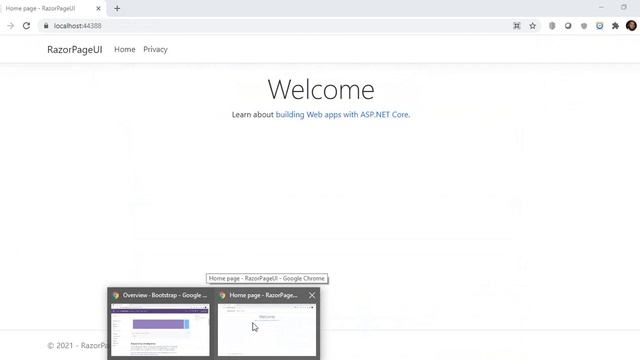The image size is (640, 360).
Task: Switch to the Overview - Bootstrap window thumbnail
Action: [x=160, y=330]
